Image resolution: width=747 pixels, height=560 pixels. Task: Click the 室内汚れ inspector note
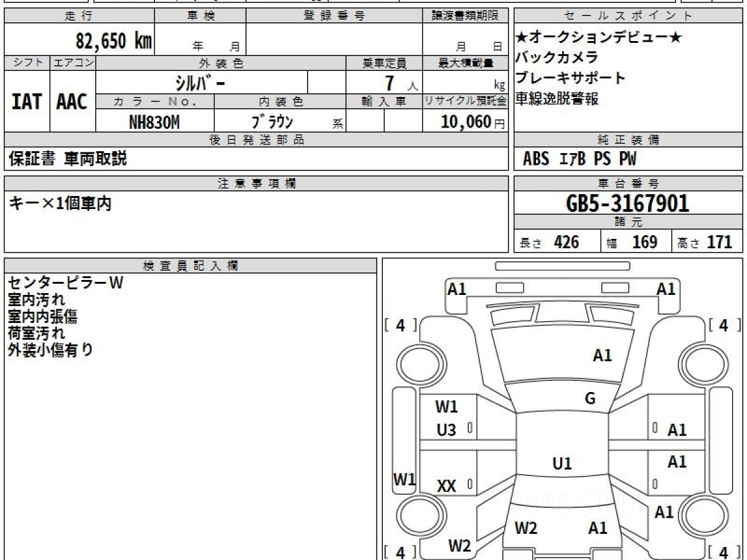(x=36, y=300)
